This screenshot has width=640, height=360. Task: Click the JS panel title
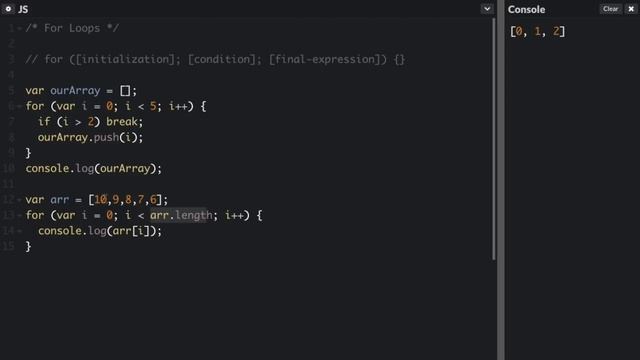tap(23, 9)
